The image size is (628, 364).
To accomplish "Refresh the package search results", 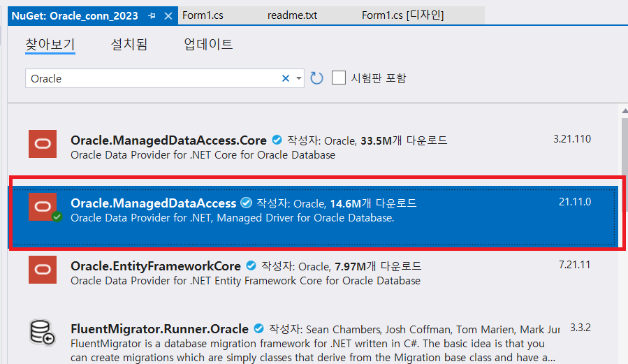I will (316, 78).
